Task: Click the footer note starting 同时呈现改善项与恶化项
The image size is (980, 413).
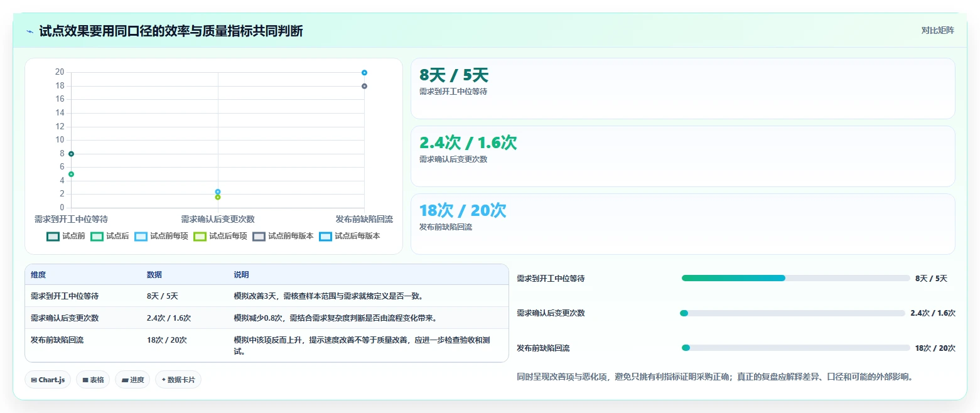Action: coord(714,377)
